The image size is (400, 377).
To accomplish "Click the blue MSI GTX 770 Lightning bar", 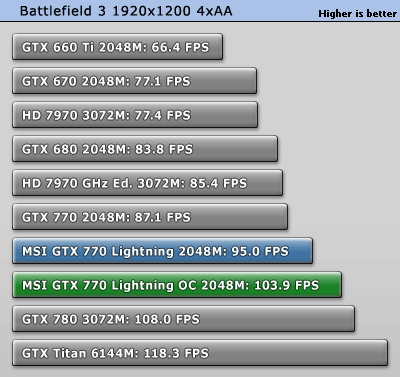I will (x=162, y=251).
